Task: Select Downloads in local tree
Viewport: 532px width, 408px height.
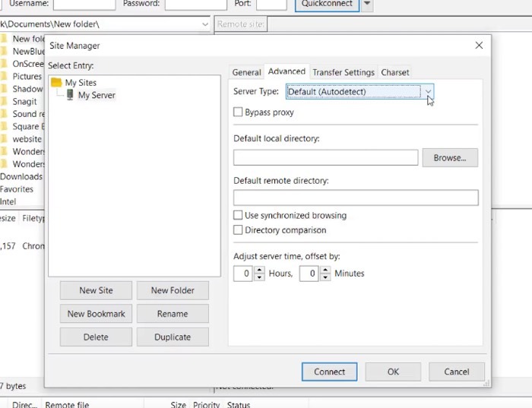Action: click(x=21, y=176)
